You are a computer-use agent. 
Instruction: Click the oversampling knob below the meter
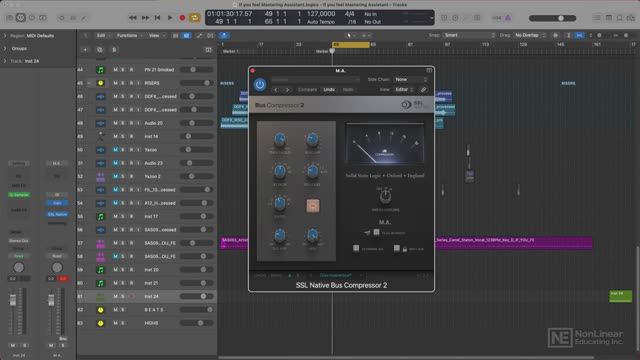(x=385, y=197)
